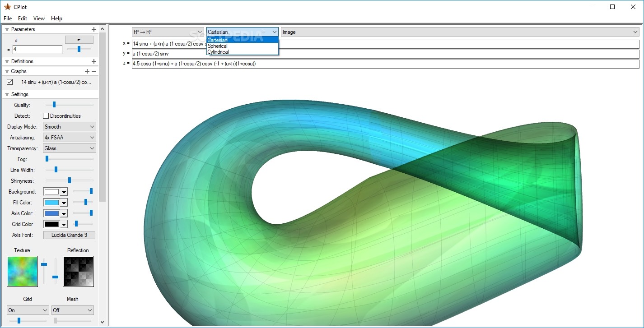Click the Grid Color black swatch
The height and width of the screenshot is (328, 644).
[x=51, y=224]
